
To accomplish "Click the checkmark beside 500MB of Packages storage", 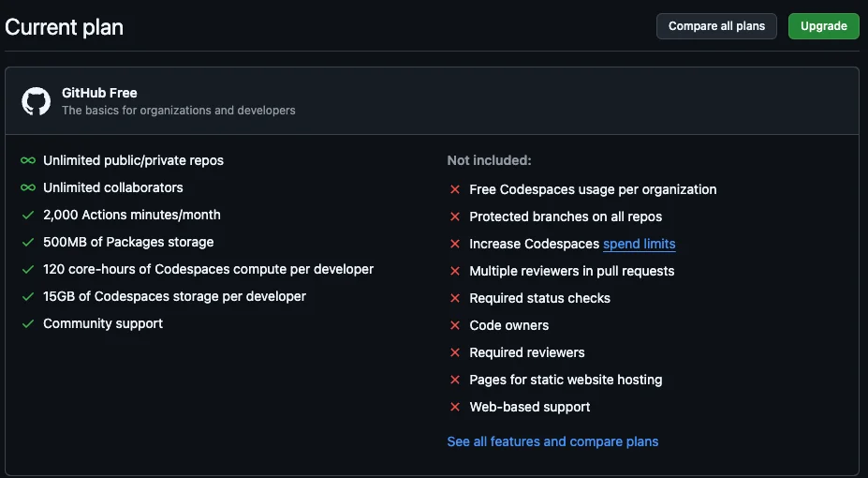I will [x=28, y=243].
